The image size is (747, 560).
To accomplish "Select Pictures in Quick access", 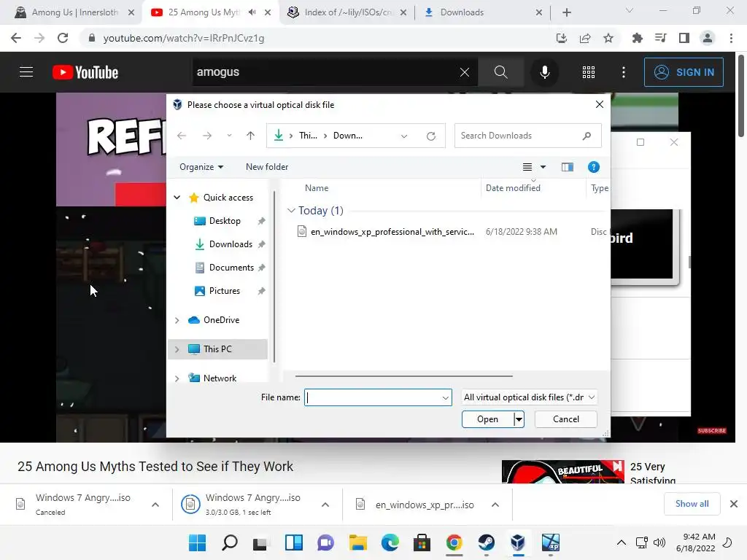I will [x=224, y=291].
